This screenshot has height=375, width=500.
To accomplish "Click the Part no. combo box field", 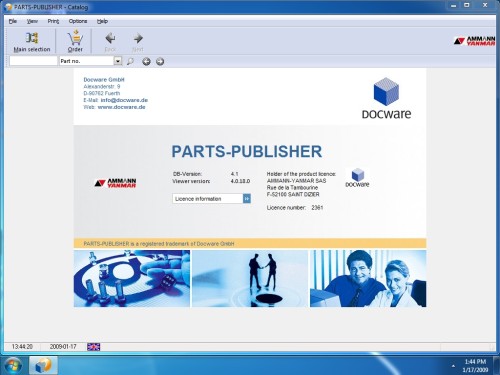I will [x=90, y=61].
